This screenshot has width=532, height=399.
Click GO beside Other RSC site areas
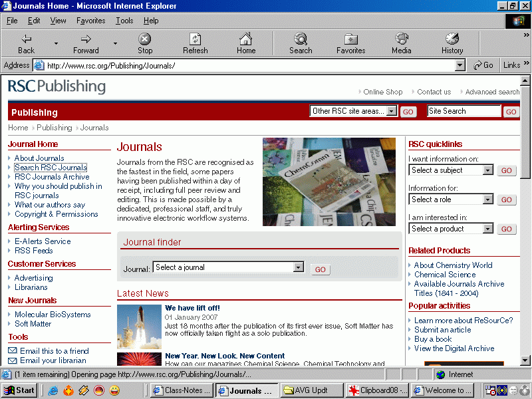(x=408, y=112)
